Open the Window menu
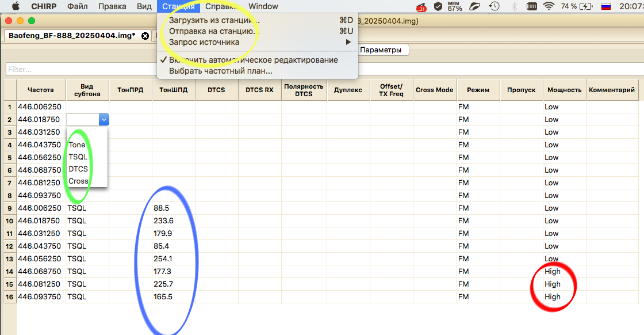This screenshot has width=644, height=335. point(263,6)
